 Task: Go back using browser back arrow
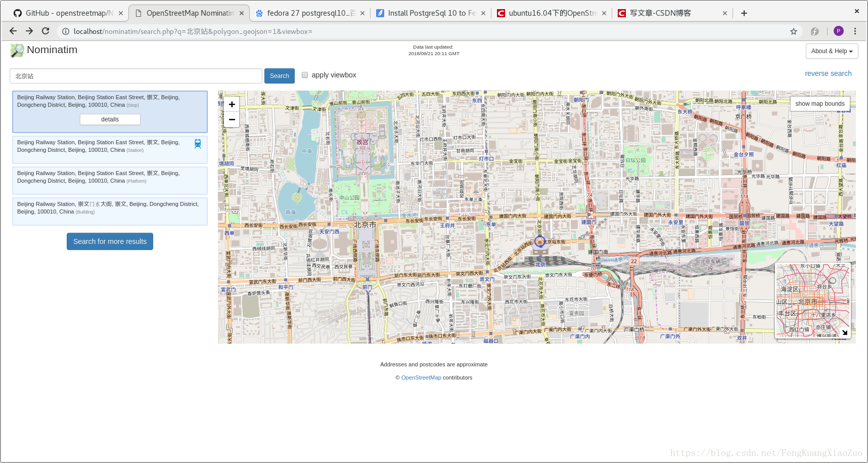[13, 31]
